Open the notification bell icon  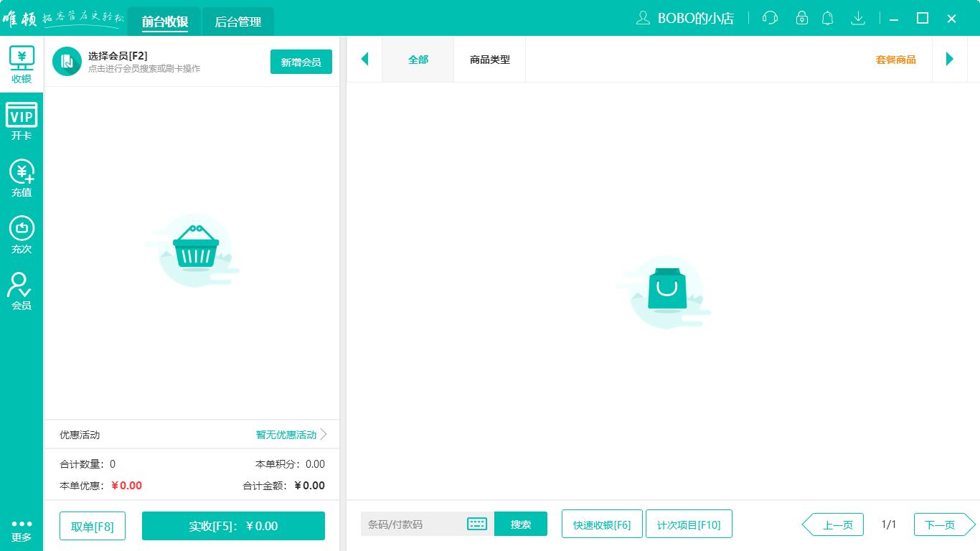point(828,18)
